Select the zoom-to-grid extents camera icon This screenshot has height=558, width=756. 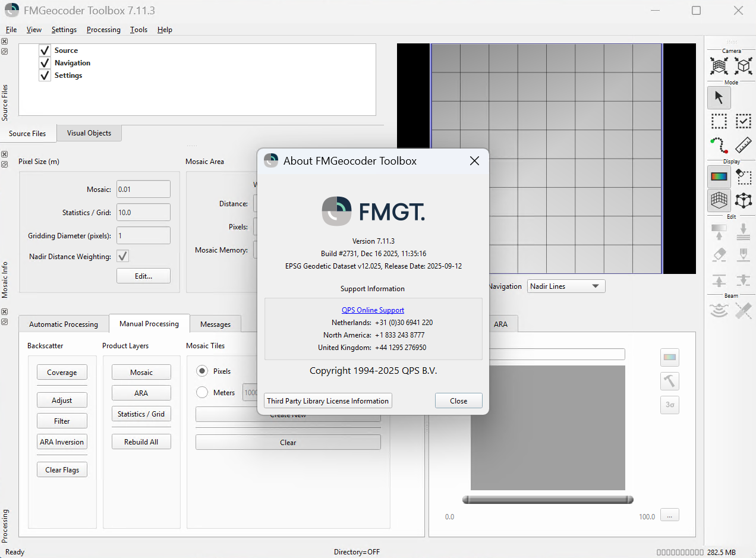coord(719,65)
